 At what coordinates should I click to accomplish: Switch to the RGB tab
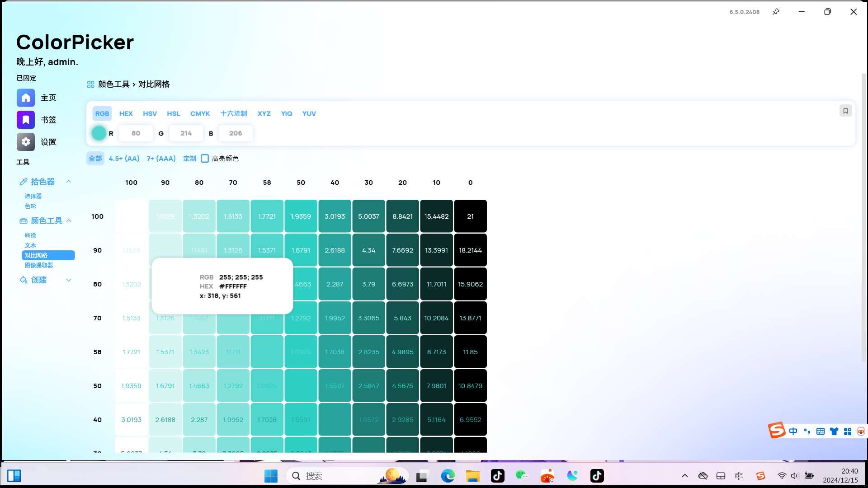click(x=102, y=113)
